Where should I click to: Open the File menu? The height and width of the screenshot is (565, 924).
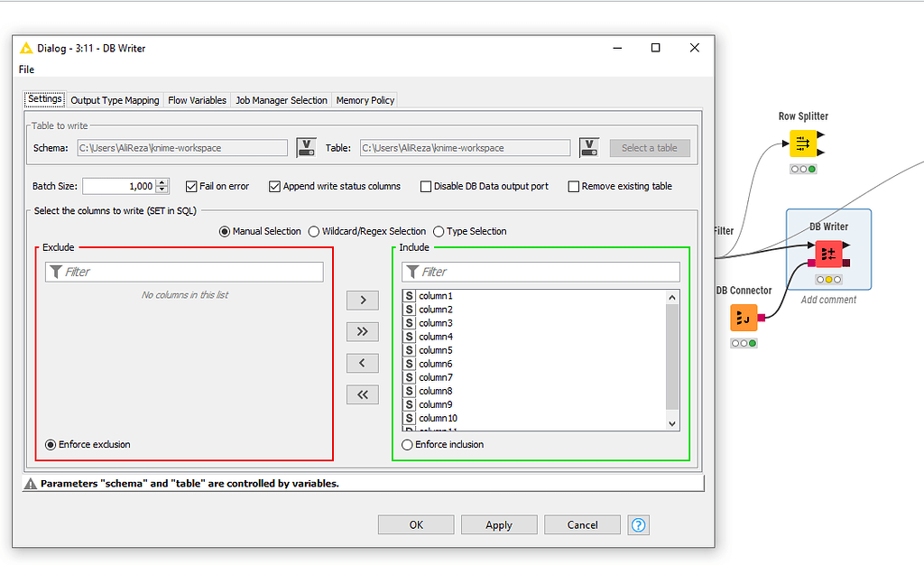click(26, 69)
